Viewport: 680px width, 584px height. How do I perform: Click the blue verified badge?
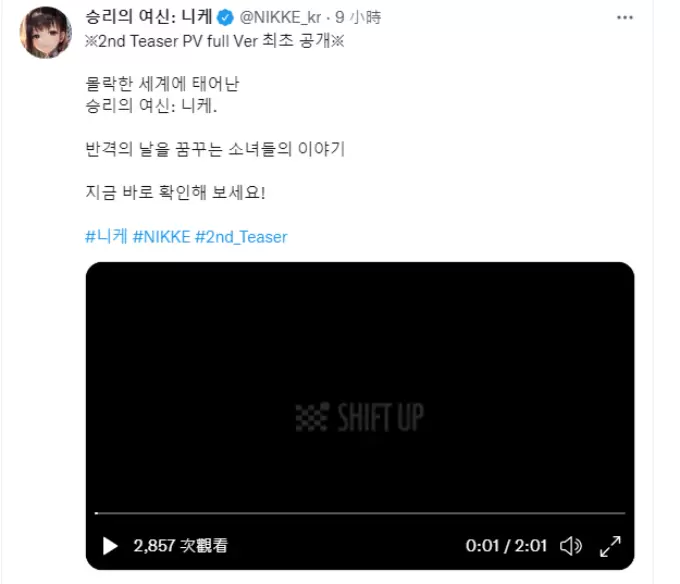tap(225, 18)
